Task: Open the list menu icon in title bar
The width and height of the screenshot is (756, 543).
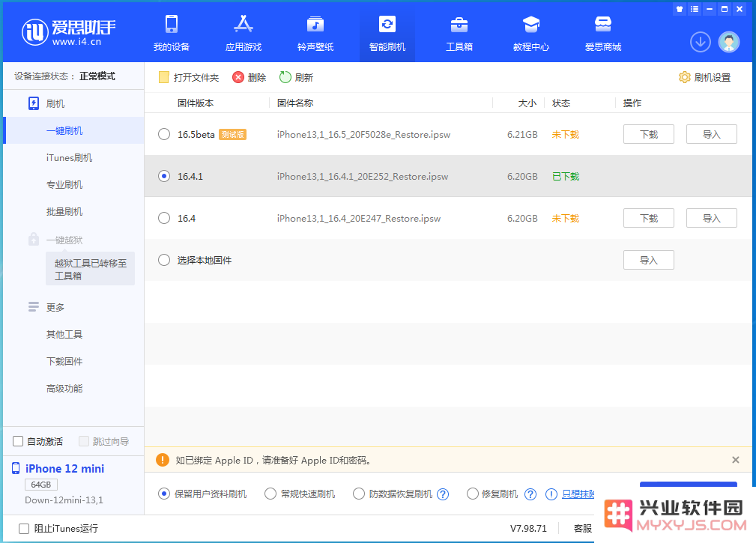Action: tap(695, 9)
